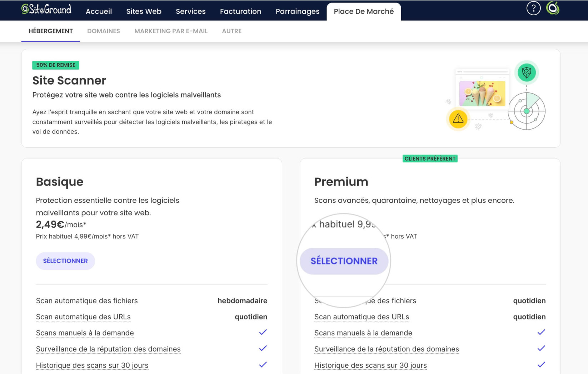Select the Basique plan button
The height and width of the screenshot is (374, 588).
pos(65,261)
